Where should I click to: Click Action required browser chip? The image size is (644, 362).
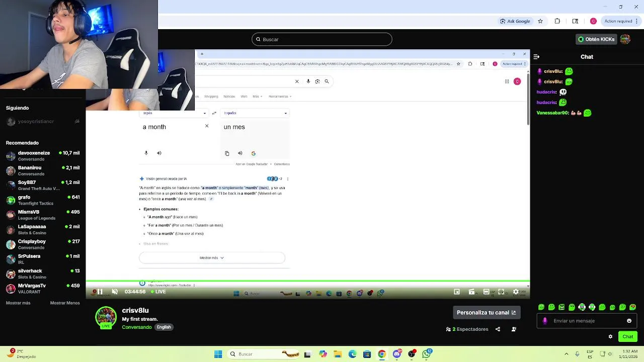[x=621, y=21]
